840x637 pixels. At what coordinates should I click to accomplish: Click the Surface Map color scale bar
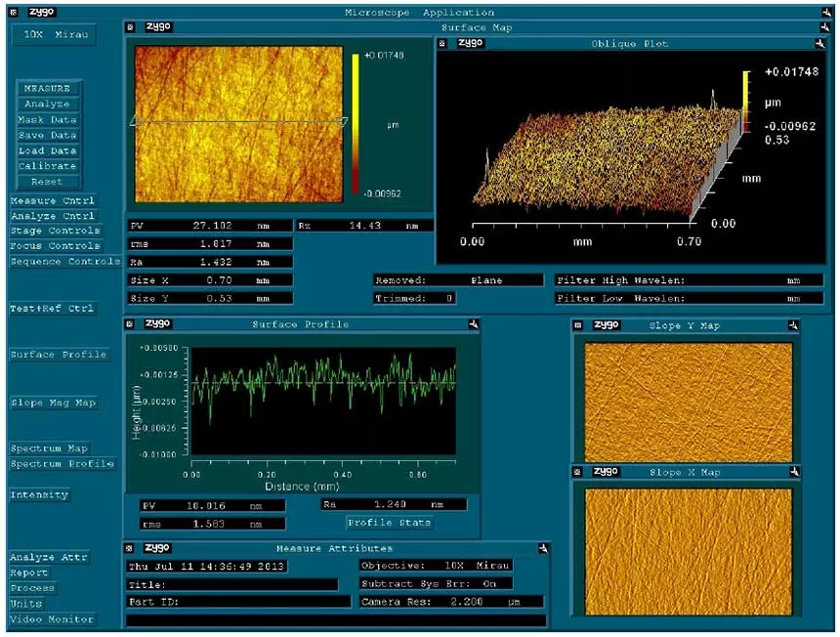357,122
